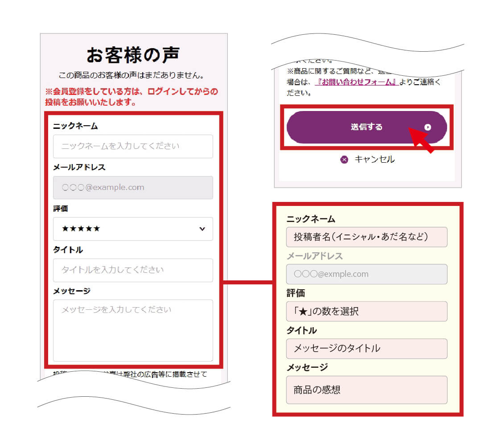Click into the タイトルを入力してください field
The image size is (502, 448).
point(132,270)
